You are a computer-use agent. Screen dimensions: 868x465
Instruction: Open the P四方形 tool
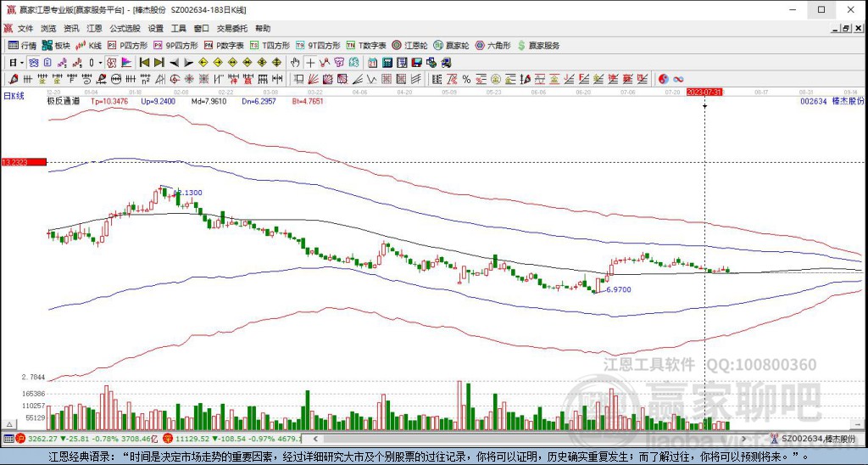(x=128, y=46)
